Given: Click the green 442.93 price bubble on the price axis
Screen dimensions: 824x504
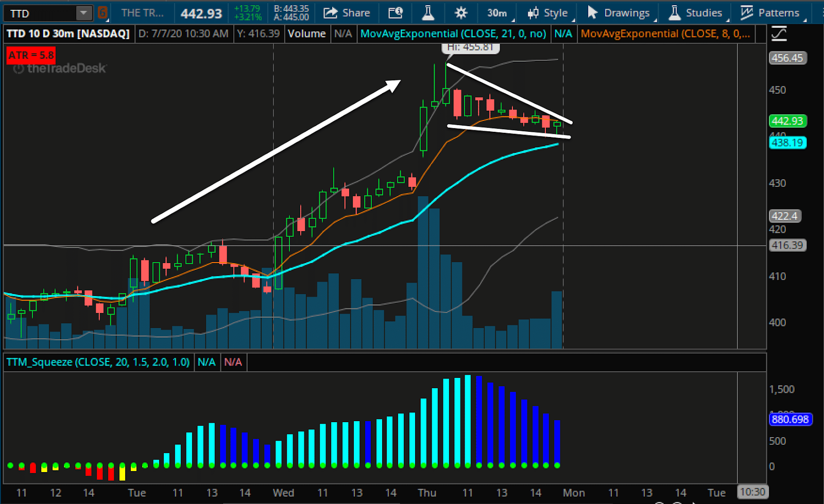Looking at the screenshot, I should click(787, 121).
